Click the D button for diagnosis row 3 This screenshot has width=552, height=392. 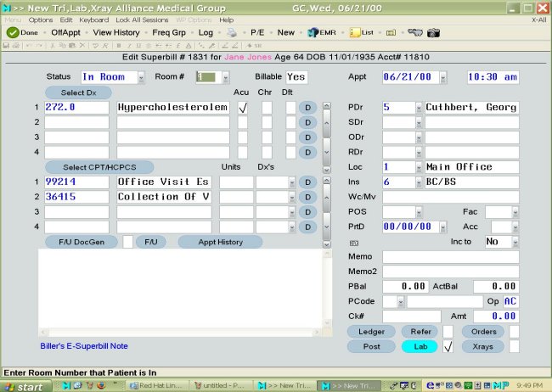pos(307,137)
